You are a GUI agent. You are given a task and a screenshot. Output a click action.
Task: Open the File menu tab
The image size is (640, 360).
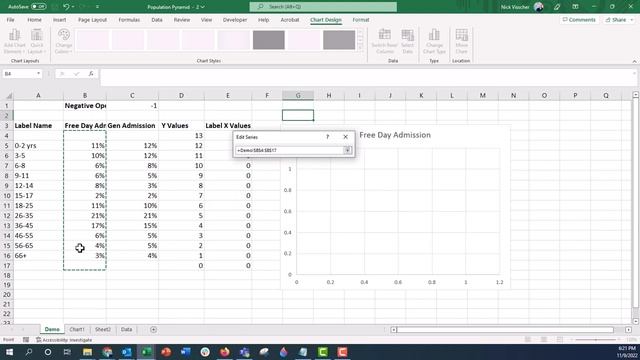tap(11, 20)
